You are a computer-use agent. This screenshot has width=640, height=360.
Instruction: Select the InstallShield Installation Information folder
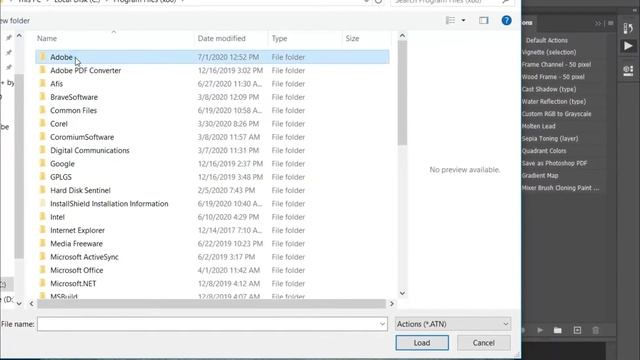pos(109,204)
